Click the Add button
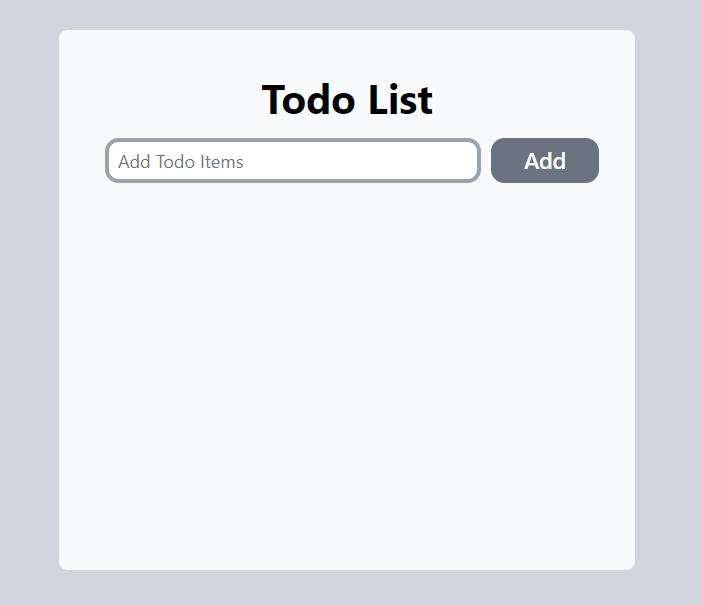The width and height of the screenshot is (702, 605). [544, 161]
